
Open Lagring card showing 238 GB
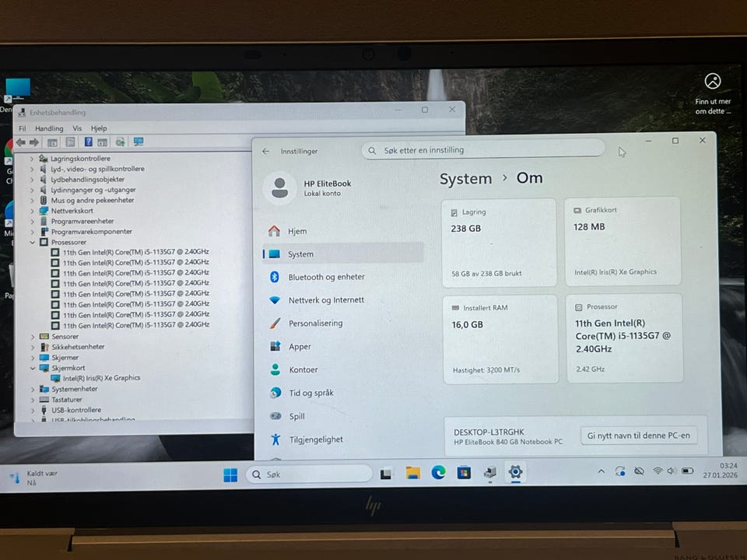pos(499,243)
